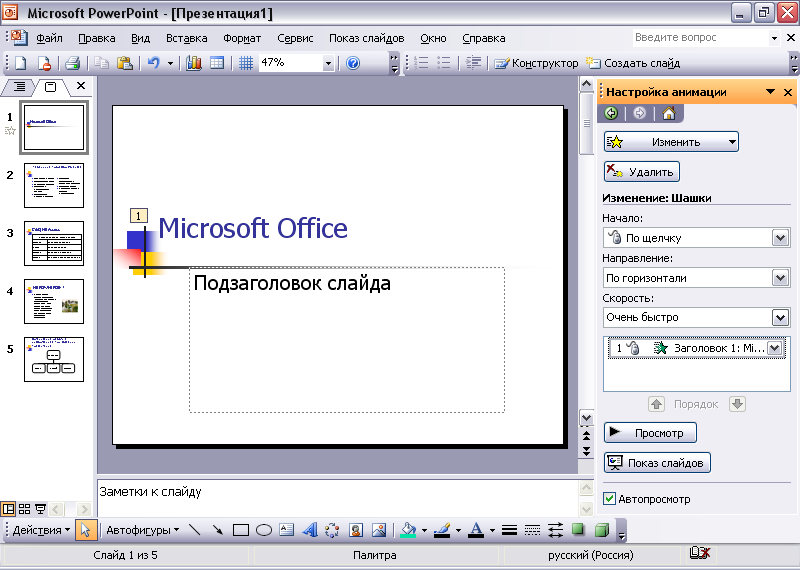Close the Настройка анимации task pane
Image resolution: width=800 pixels, height=570 pixels.
click(x=788, y=92)
